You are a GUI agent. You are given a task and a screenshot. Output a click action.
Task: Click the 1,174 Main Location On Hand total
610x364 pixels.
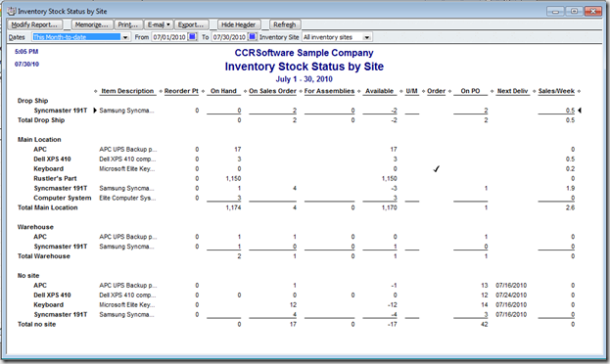pyautogui.click(x=233, y=207)
